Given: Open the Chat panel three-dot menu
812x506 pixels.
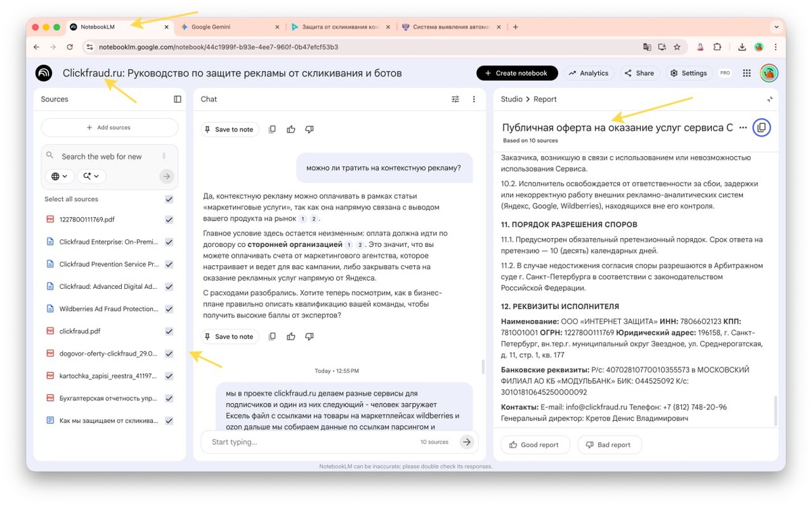Looking at the screenshot, I should (x=474, y=99).
